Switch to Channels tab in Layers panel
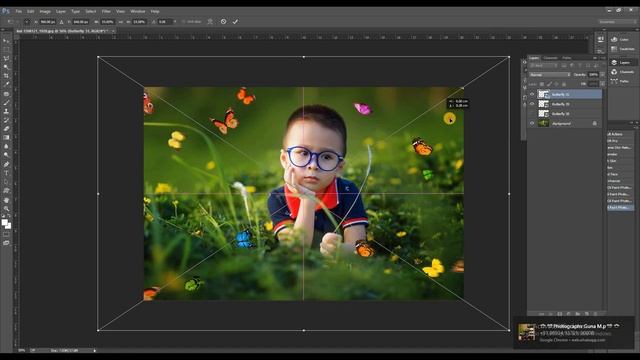 (x=550, y=58)
